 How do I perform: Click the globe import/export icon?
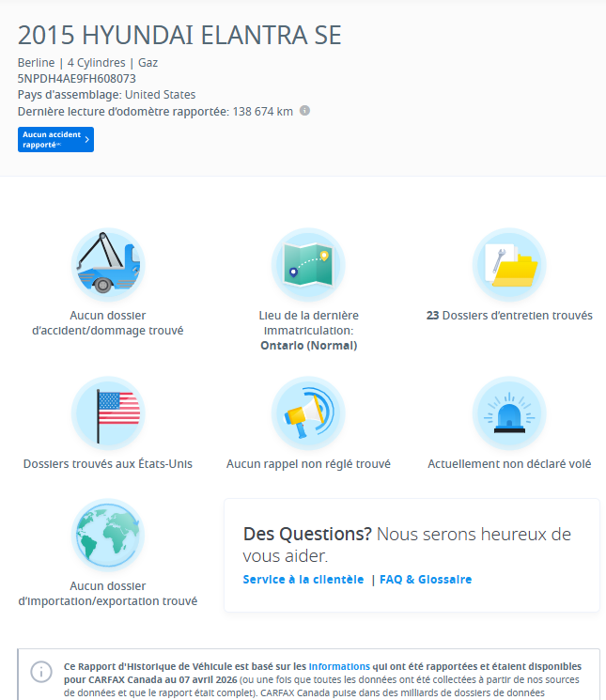(108, 536)
